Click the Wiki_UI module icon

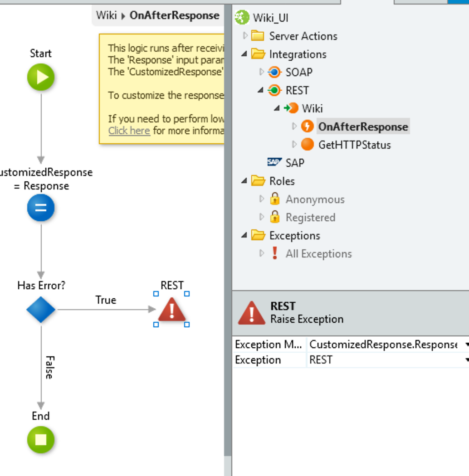pos(242,17)
